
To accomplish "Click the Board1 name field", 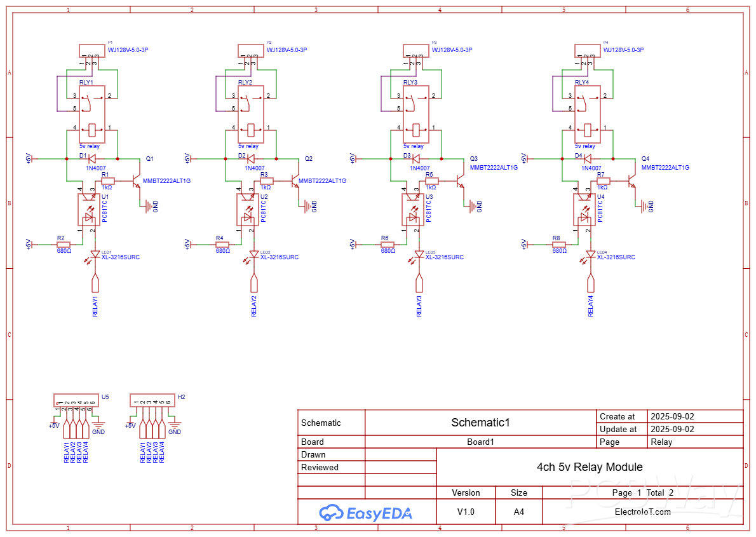I will [x=480, y=442].
